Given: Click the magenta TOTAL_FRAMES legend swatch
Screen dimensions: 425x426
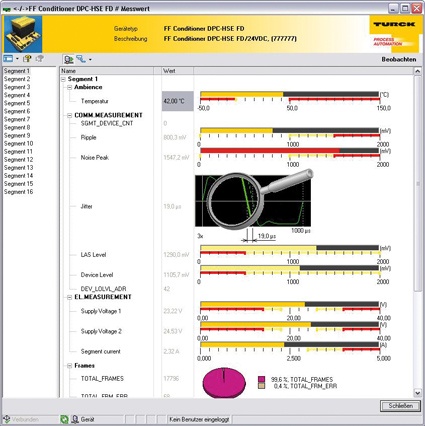Looking at the screenshot, I should 262,379.
